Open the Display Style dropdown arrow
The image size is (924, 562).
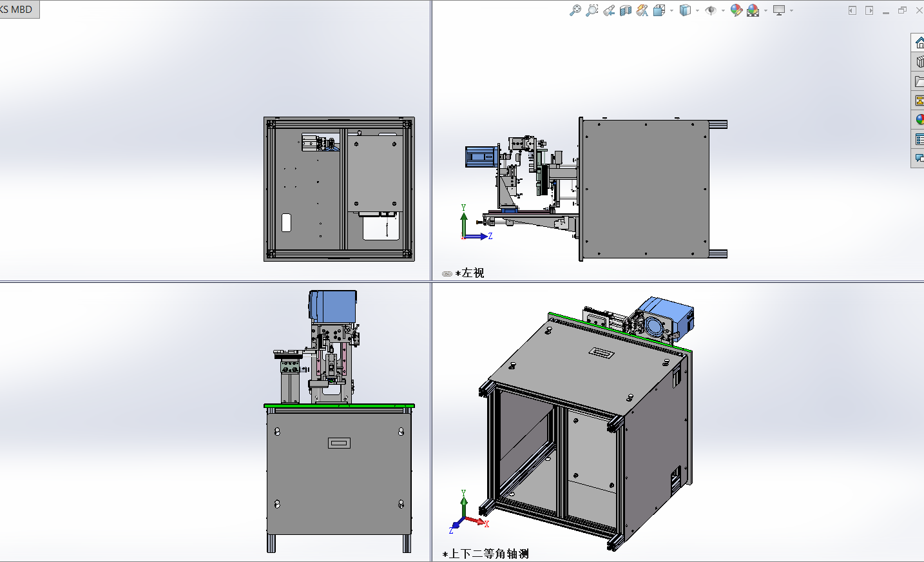[x=697, y=10]
